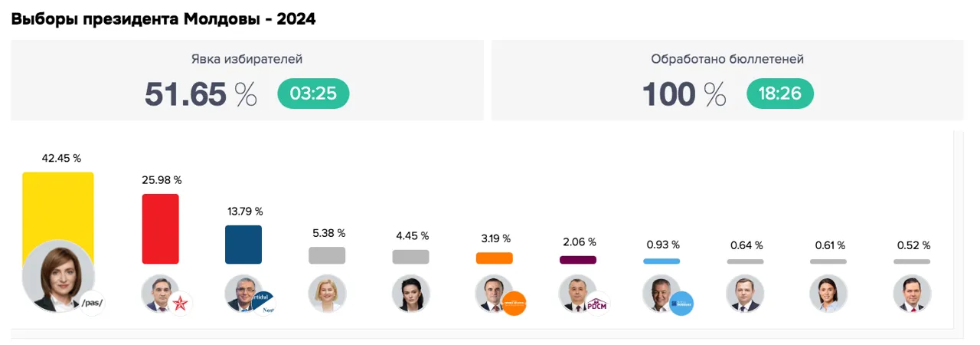Viewport: 980px width, 345px height.
Task: Click the red 25.98% result bar
Action: coord(161,229)
